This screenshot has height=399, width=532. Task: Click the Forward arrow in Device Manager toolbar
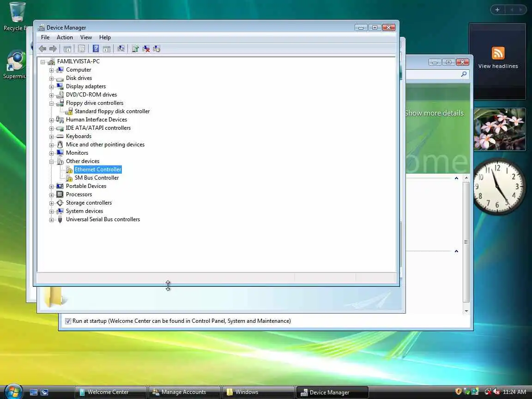(x=53, y=49)
